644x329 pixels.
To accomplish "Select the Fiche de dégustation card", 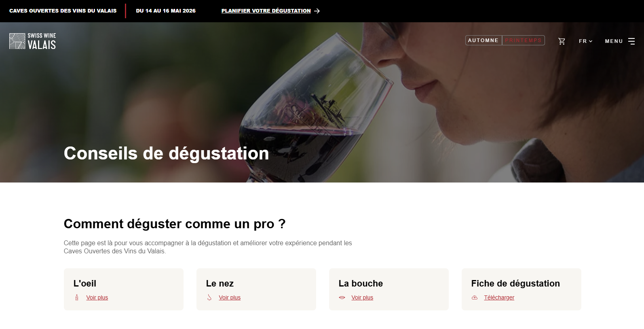I will (x=522, y=289).
